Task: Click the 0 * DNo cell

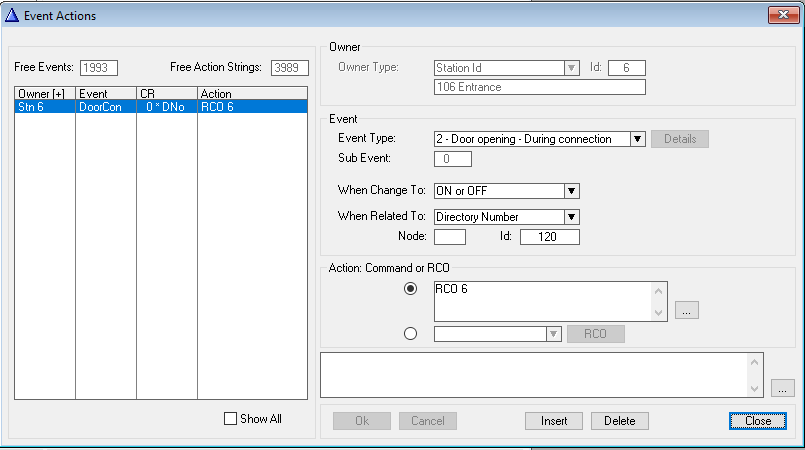Action: click(165, 107)
